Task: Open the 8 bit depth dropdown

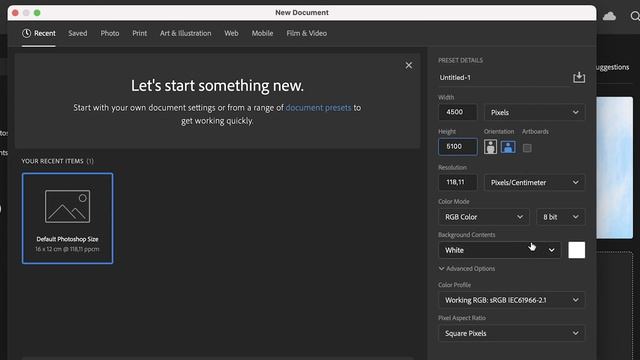Action: click(560, 217)
